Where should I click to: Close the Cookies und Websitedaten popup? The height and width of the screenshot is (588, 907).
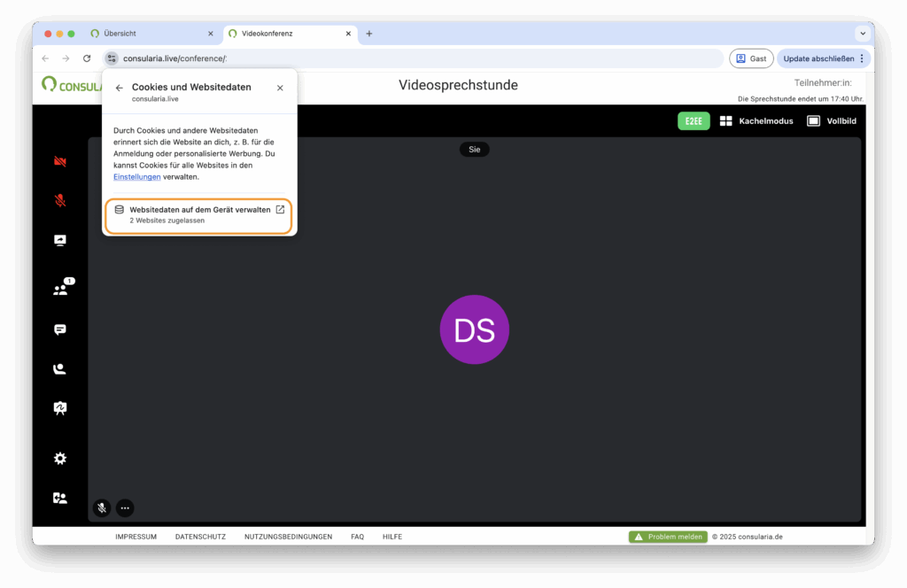pyautogui.click(x=280, y=88)
